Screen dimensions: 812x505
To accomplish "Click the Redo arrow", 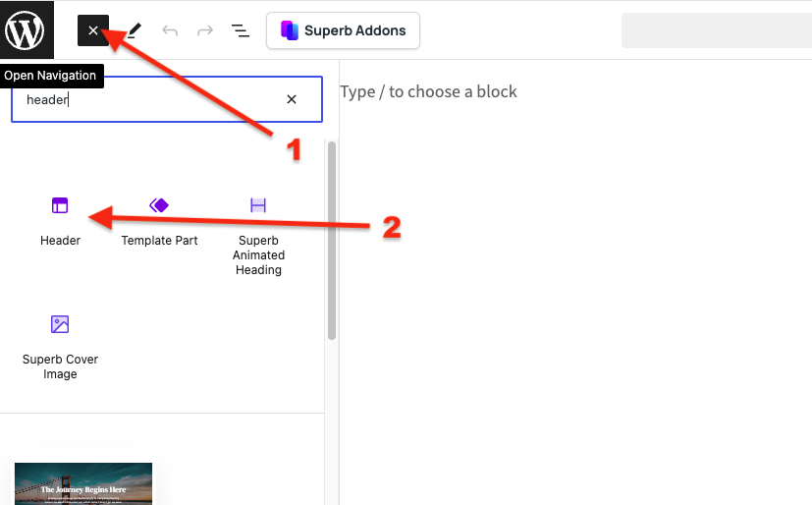I will pos(205,31).
